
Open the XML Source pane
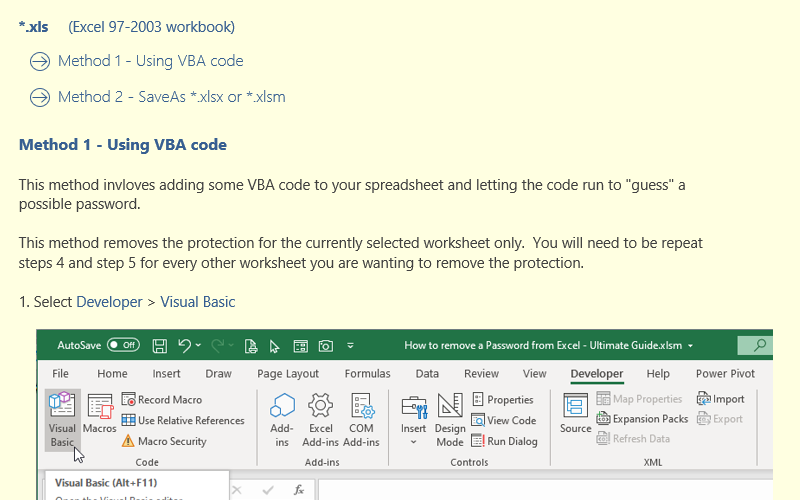click(x=576, y=413)
